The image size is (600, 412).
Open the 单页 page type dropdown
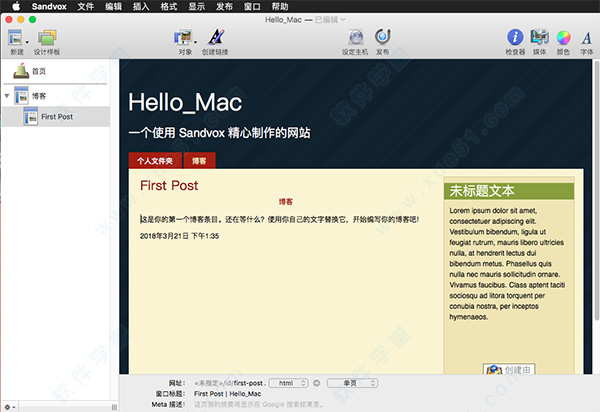point(352,383)
